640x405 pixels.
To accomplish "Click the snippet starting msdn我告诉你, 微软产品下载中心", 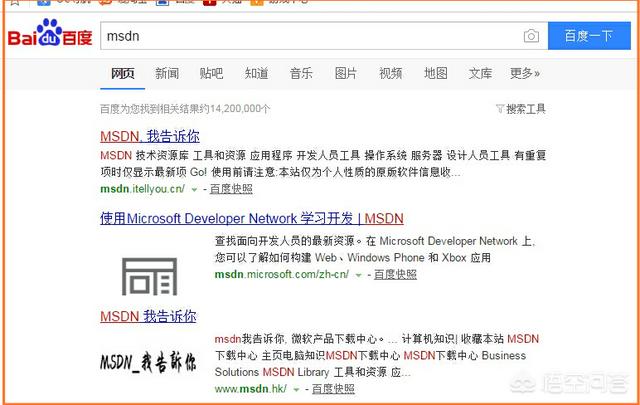I will click(x=377, y=355).
